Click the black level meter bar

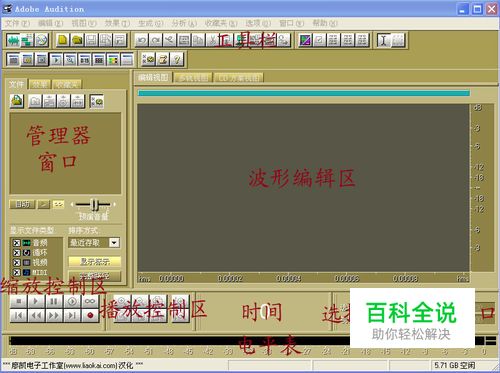click(x=247, y=341)
